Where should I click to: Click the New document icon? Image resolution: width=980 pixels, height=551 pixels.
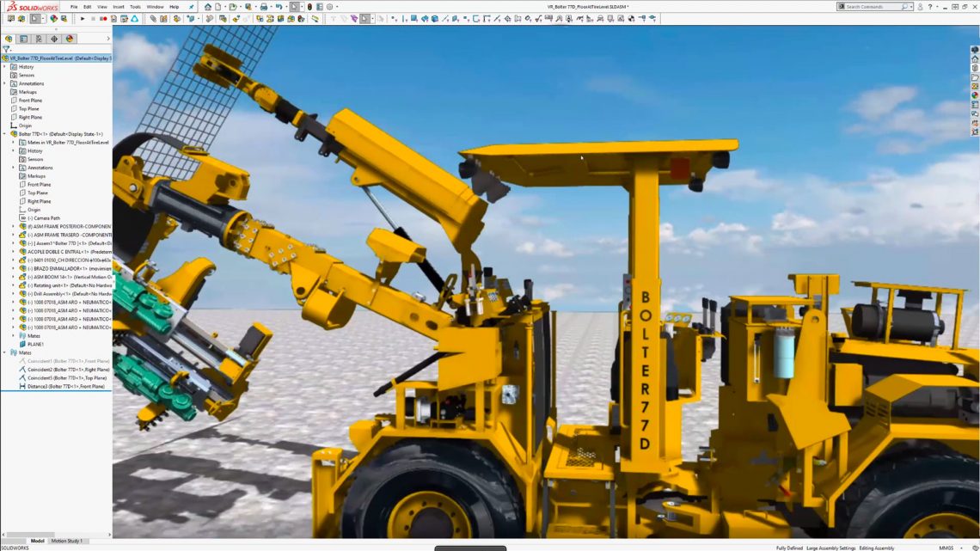217,6
